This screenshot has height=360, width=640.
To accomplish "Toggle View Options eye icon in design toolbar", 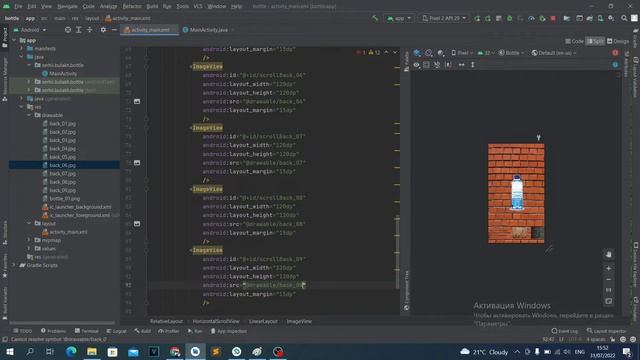I will [416, 65].
